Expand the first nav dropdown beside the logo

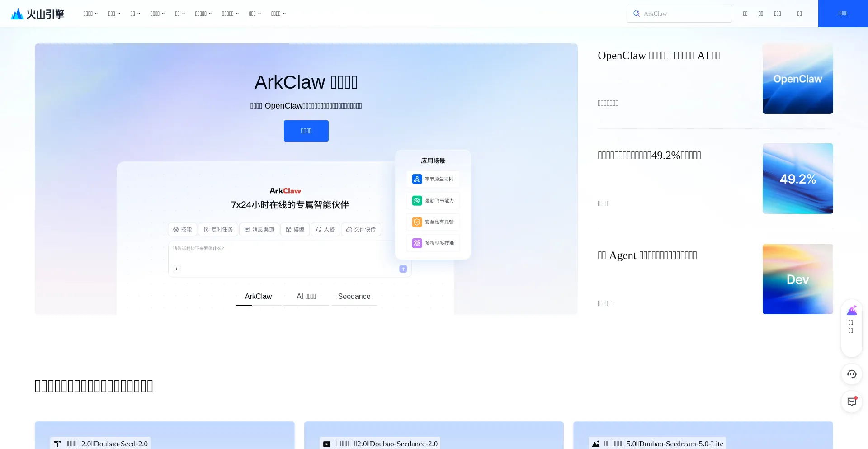(90, 14)
